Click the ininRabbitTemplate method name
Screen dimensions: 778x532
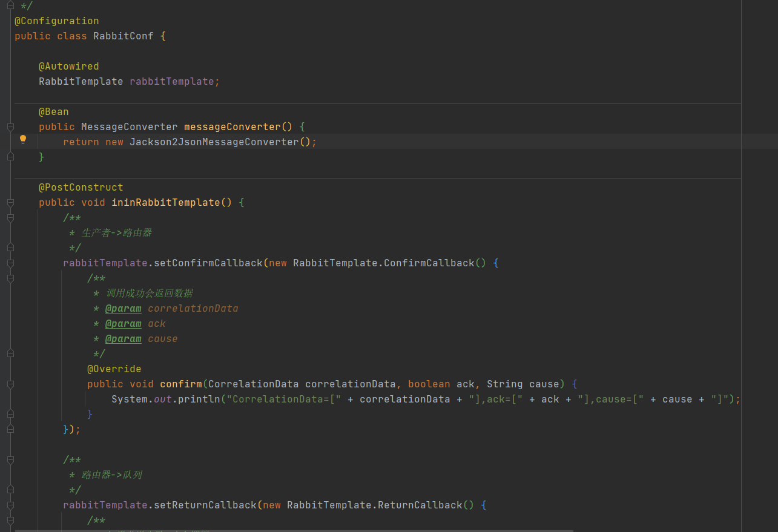click(x=166, y=203)
